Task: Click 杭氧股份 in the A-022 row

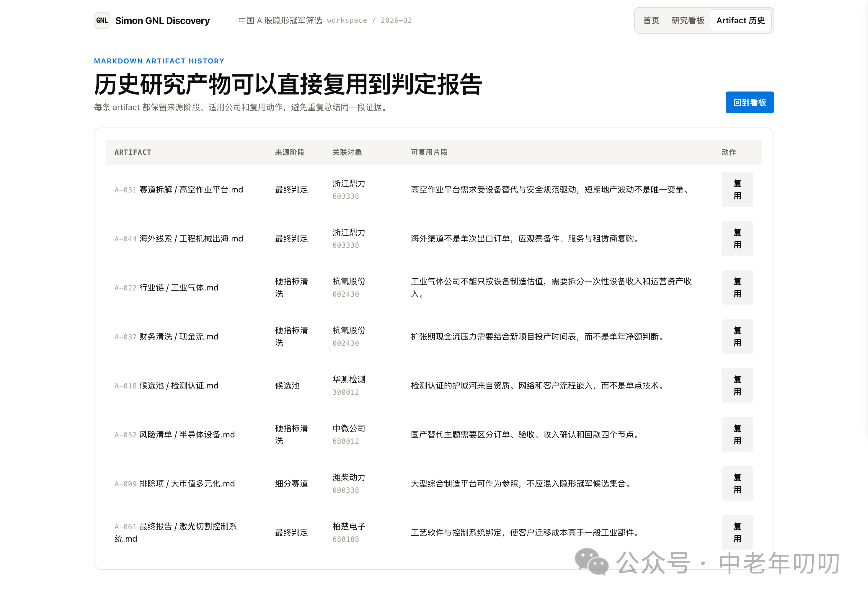Action: point(349,281)
